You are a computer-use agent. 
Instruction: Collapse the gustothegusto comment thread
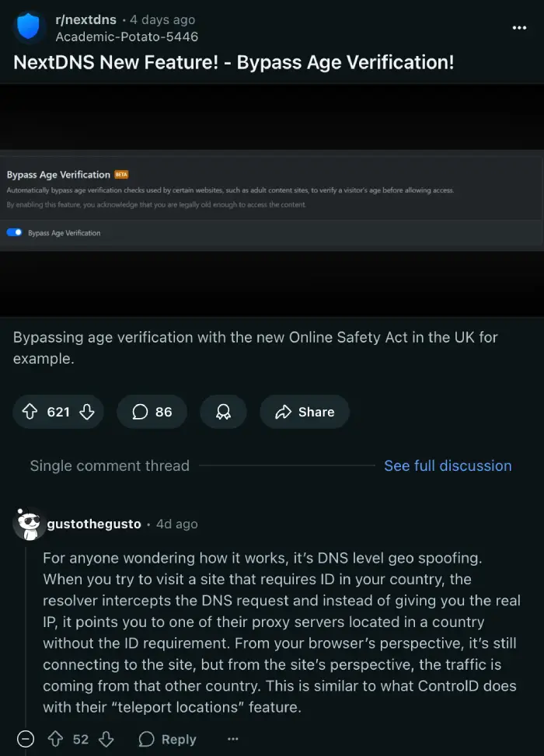click(x=26, y=739)
